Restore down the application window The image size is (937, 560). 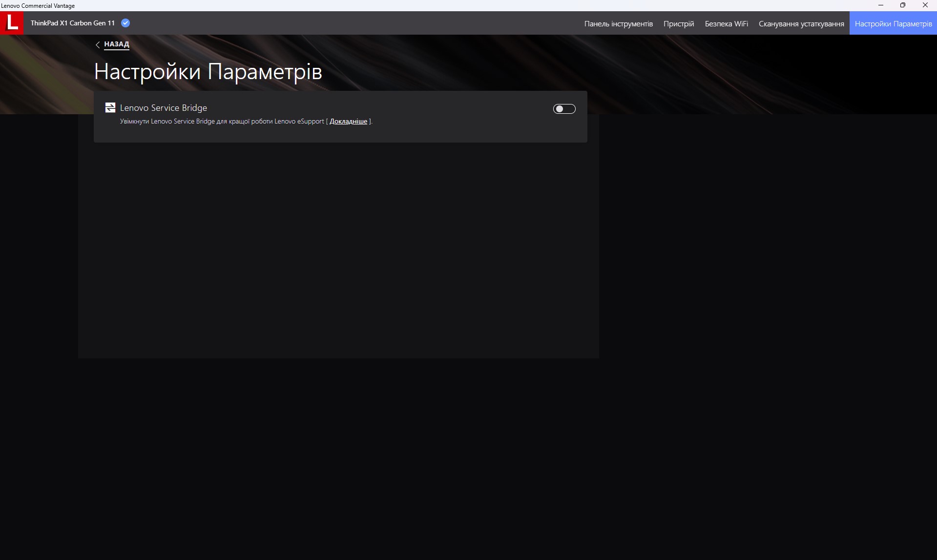(x=903, y=5)
